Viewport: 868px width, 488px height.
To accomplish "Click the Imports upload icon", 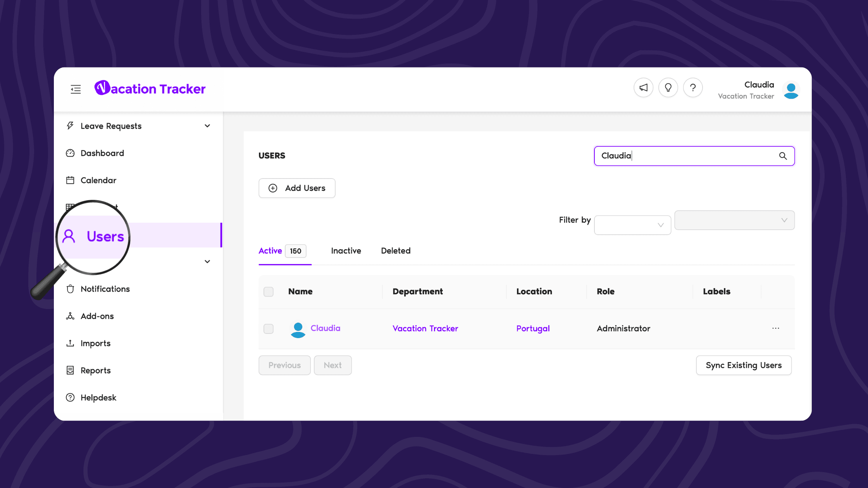I will [70, 343].
